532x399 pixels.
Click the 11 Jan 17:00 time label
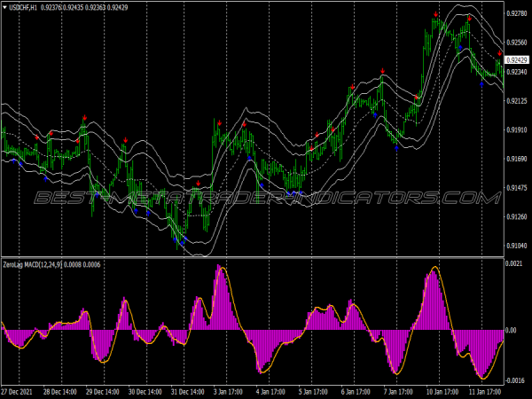point(485,392)
